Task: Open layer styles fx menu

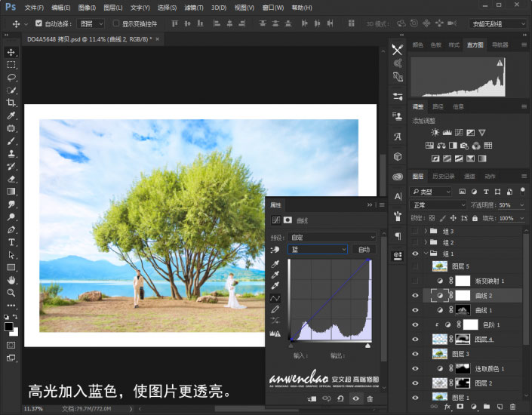Action: (447, 406)
